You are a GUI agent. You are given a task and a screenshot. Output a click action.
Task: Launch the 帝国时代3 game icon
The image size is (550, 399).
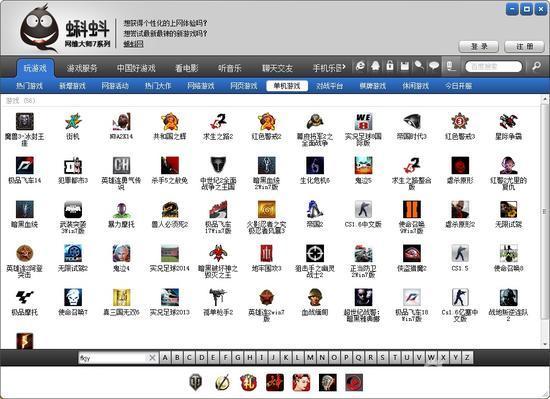tap(412, 122)
